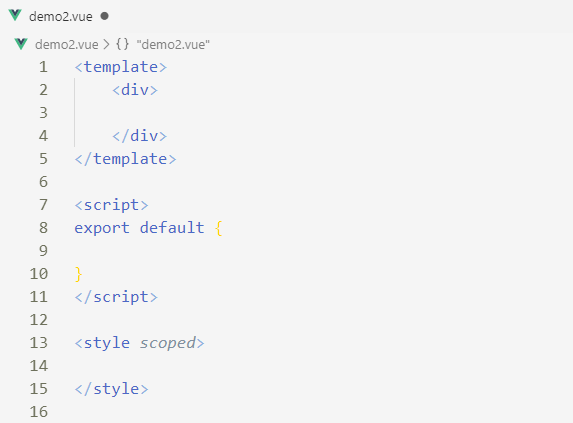
Task: Click the closing template tag on line 5
Action: click(125, 159)
